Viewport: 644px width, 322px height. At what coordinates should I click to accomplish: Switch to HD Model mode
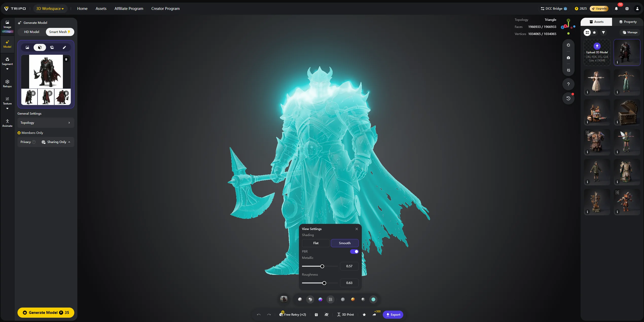(32, 32)
